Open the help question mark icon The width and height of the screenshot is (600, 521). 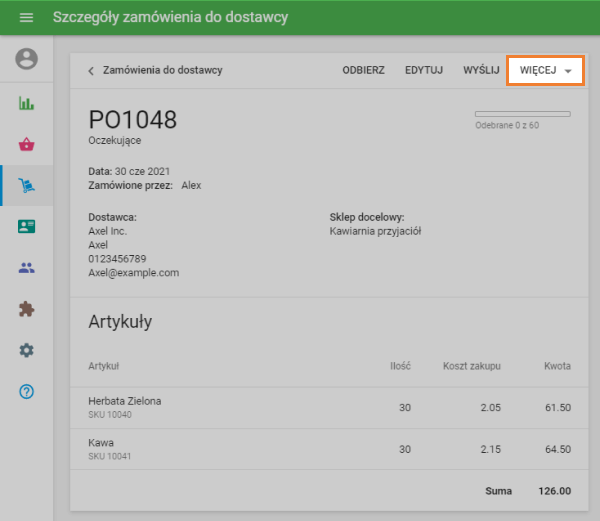coord(26,391)
